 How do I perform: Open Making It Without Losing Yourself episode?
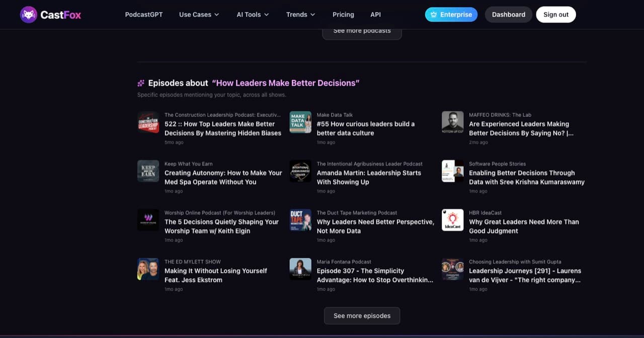tap(216, 275)
